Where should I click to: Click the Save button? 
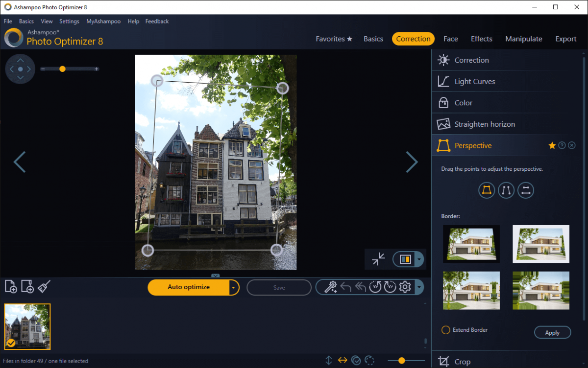[x=279, y=287]
